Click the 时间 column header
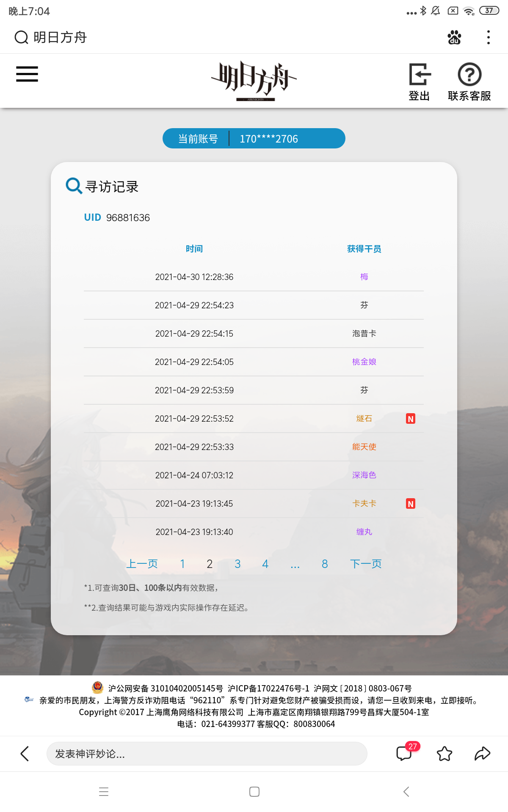 coord(194,249)
